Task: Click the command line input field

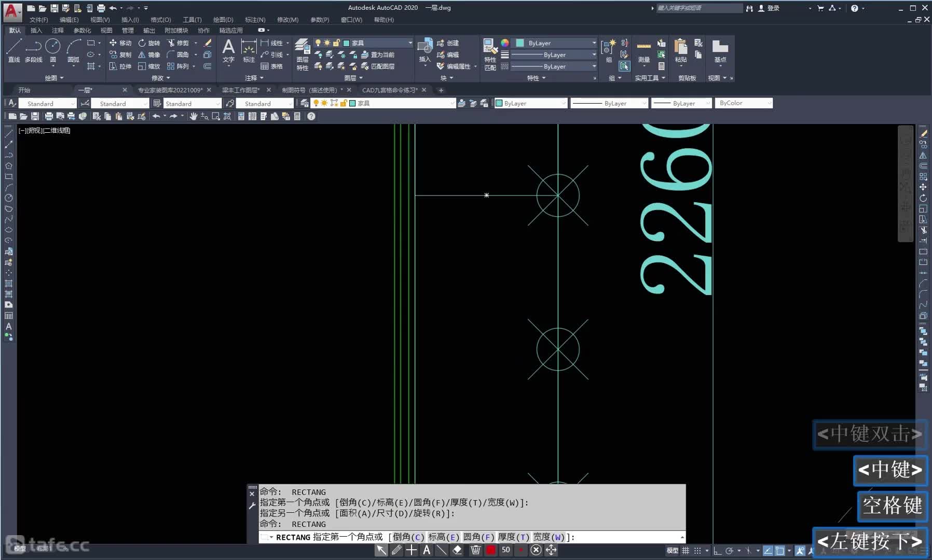Action: coord(472,537)
